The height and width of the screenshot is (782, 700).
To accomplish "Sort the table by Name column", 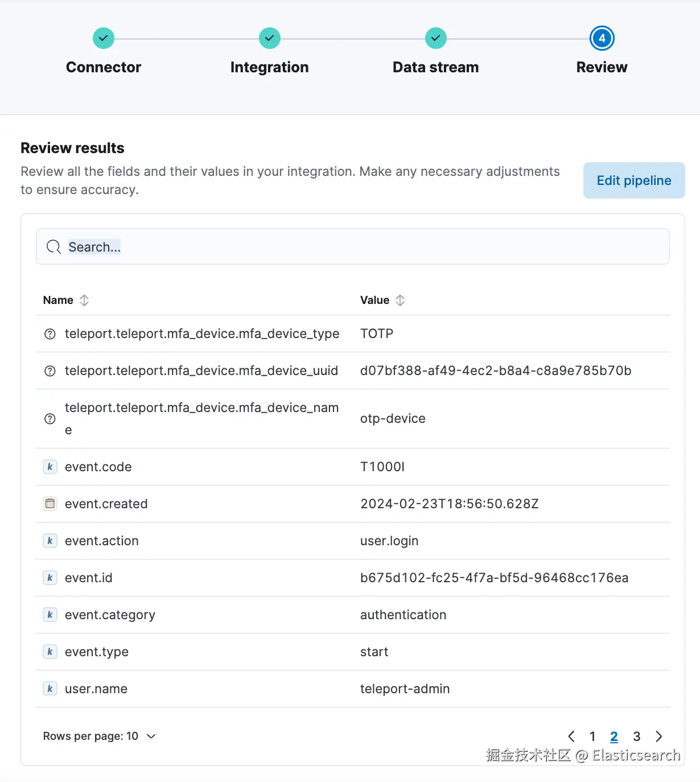I will coord(84,300).
